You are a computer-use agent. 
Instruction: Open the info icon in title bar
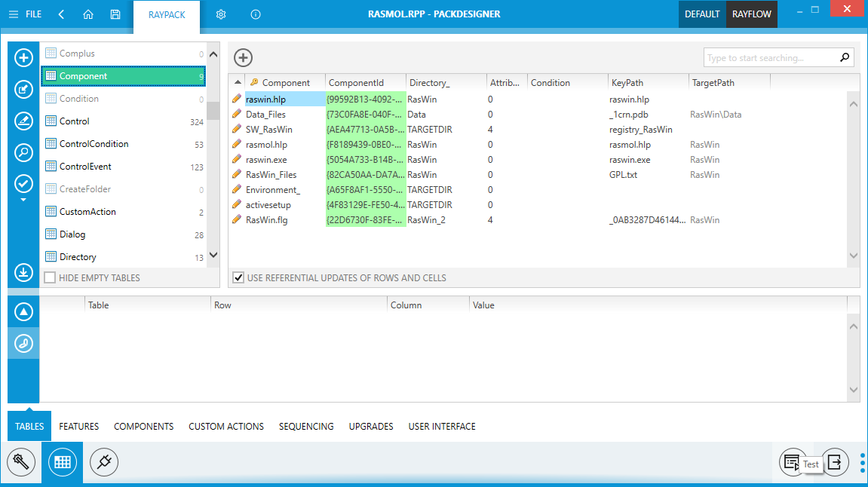click(x=256, y=14)
